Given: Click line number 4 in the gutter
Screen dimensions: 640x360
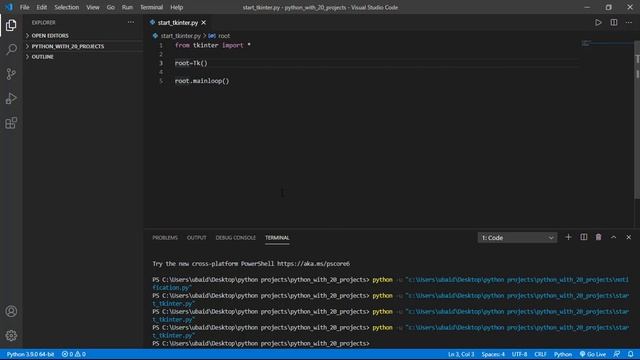Looking at the screenshot, I should point(161,72).
